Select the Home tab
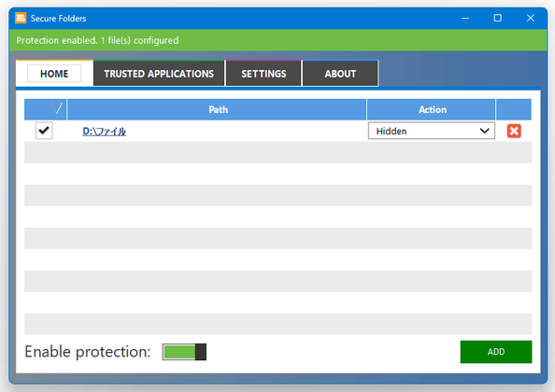 click(x=54, y=74)
